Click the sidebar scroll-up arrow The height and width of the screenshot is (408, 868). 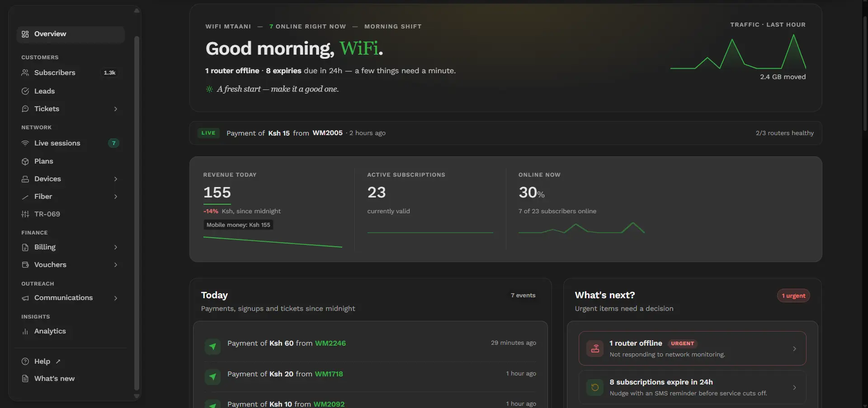click(137, 10)
